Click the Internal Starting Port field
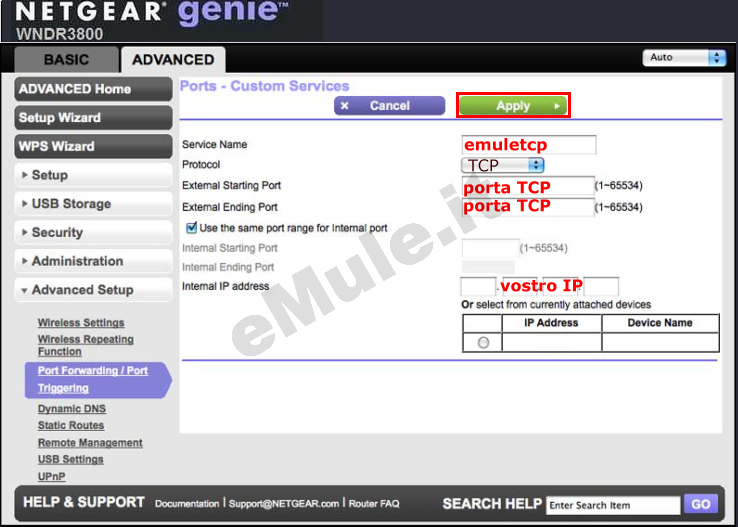This screenshot has height=527, width=738. [490, 248]
